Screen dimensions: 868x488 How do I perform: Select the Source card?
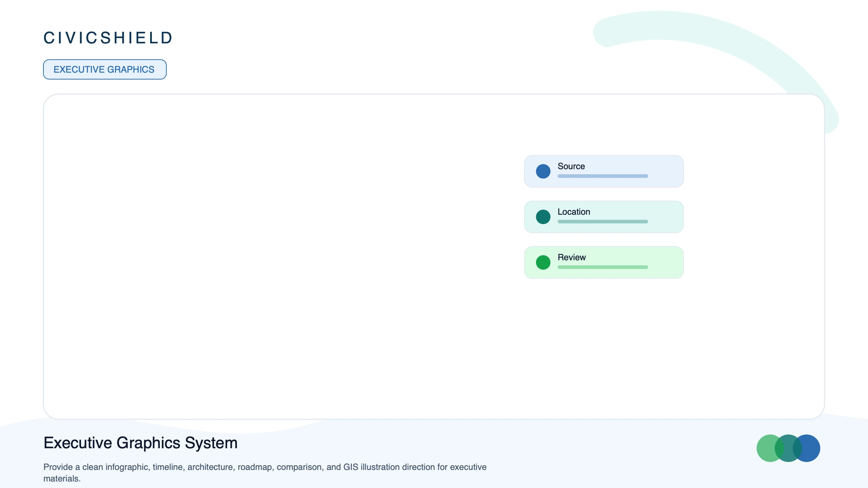[604, 171]
